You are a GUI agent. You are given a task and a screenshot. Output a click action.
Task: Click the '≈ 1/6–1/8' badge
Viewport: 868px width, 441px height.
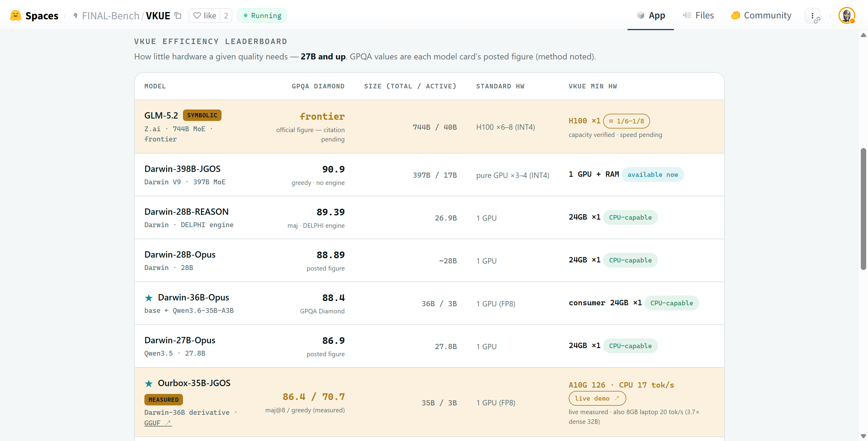[626, 121]
